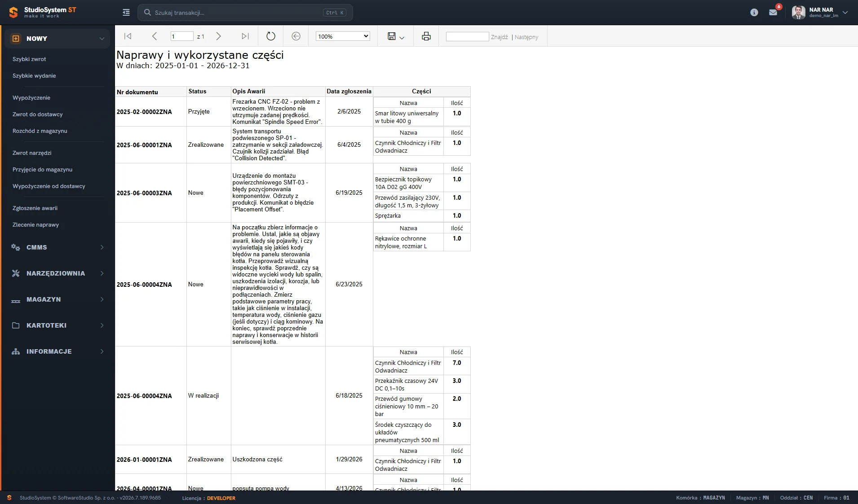
Task: Click the footer StudioSystem logo icon
Action: (9, 498)
